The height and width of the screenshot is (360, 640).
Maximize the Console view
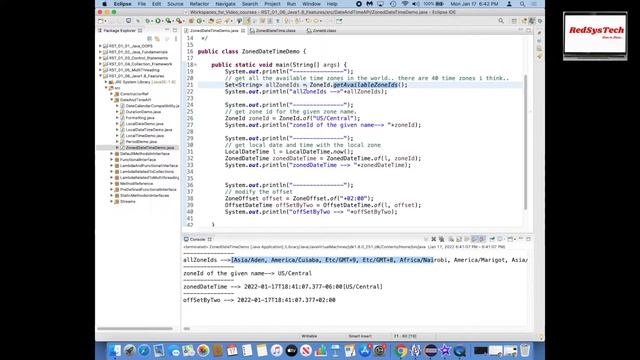point(528,239)
